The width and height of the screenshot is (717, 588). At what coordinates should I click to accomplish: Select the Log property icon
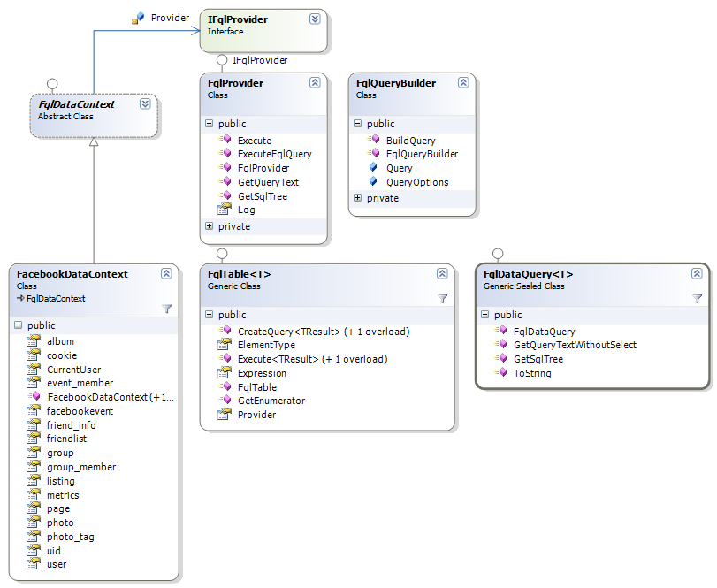225,209
